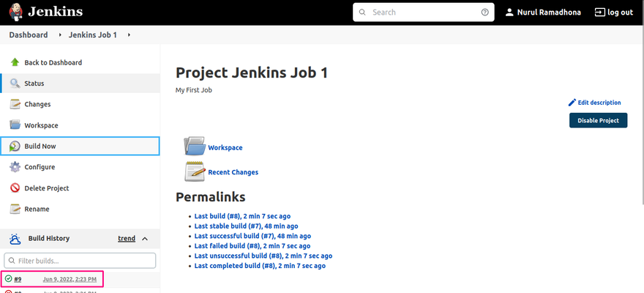644x293 pixels.
Task: Click the success status icon of build #9
Action: pyautogui.click(x=8, y=279)
